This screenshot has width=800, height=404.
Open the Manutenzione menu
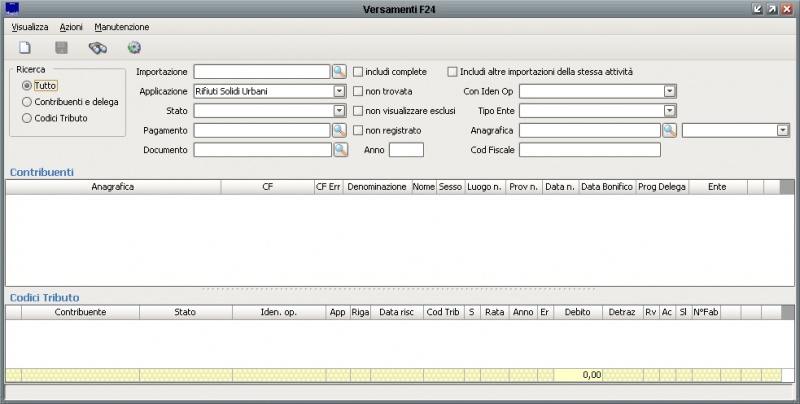[x=122, y=27]
